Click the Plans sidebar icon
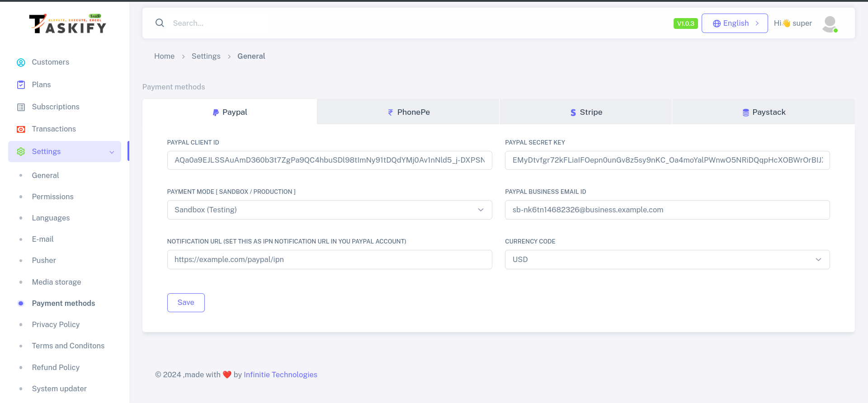 tap(21, 85)
